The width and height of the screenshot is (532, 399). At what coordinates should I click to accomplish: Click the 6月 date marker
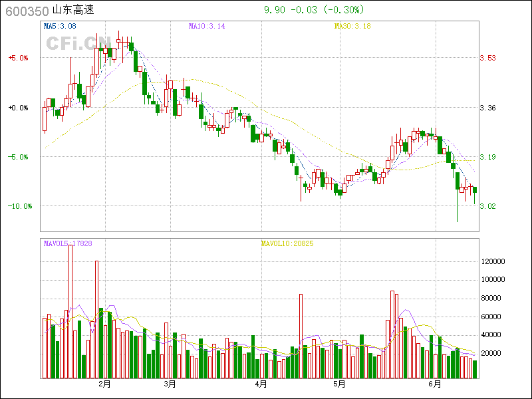click(x=434, y=384)
